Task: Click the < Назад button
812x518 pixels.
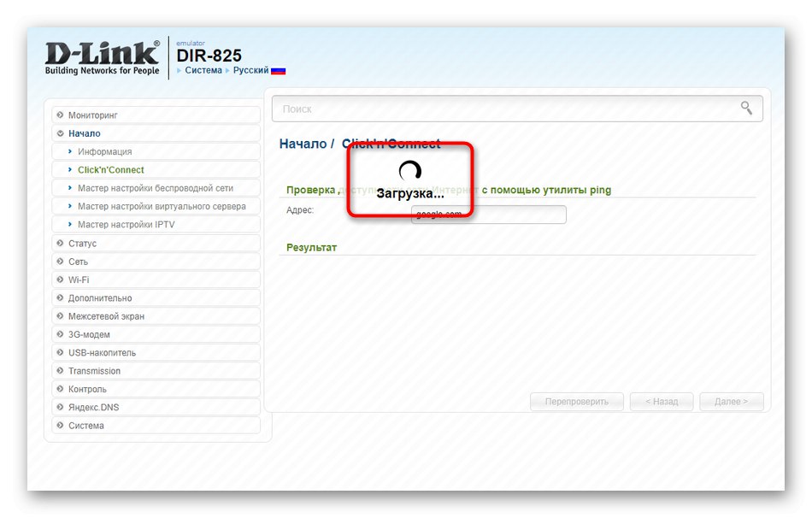Action: 662,402
